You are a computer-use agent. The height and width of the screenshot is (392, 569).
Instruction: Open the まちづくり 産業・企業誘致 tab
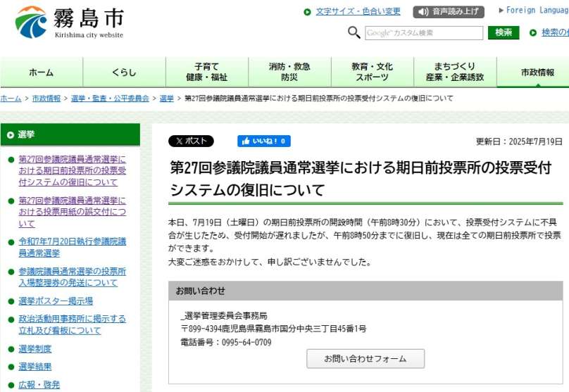point(455,72)
